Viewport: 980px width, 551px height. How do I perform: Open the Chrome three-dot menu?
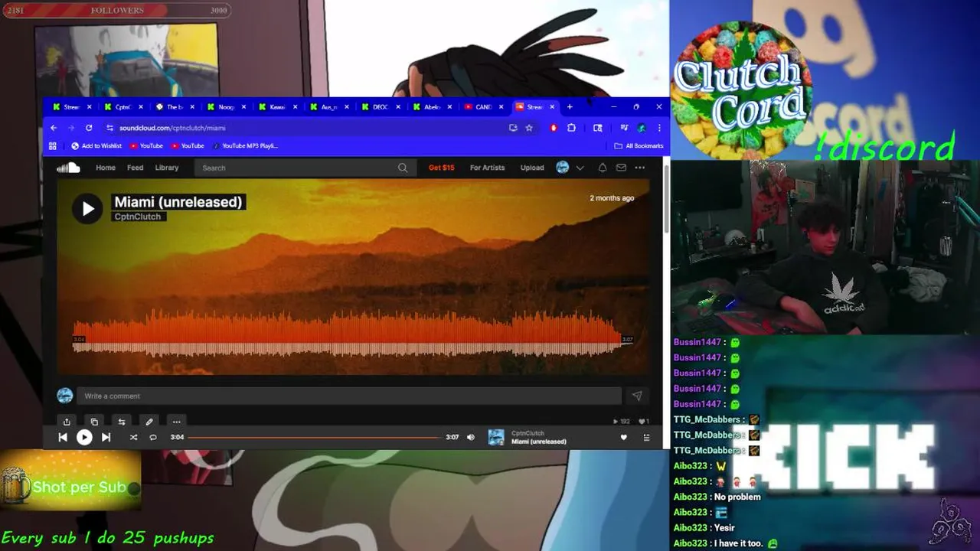[x=659, y=128]
